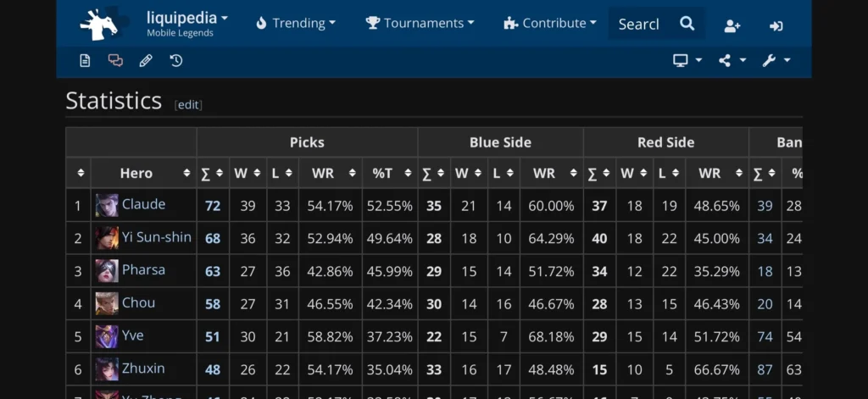
Task: Expand the share dropdown
Action: (x=732, y=60)
